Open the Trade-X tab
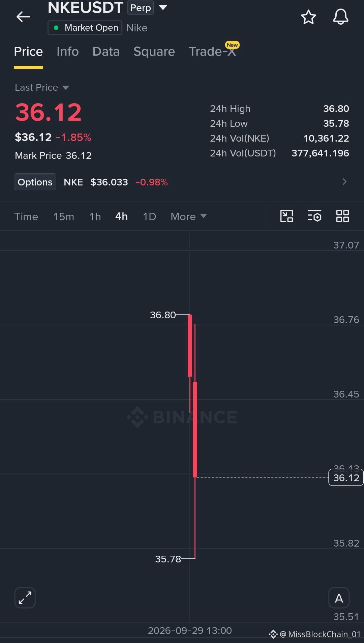364x643 pixels. pos(212,52)
